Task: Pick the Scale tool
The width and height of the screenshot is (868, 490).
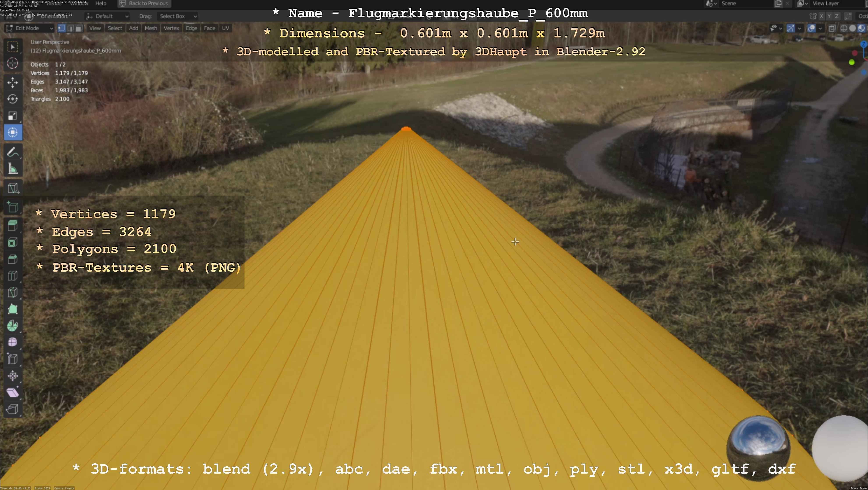Action: (x=13, y=116)
